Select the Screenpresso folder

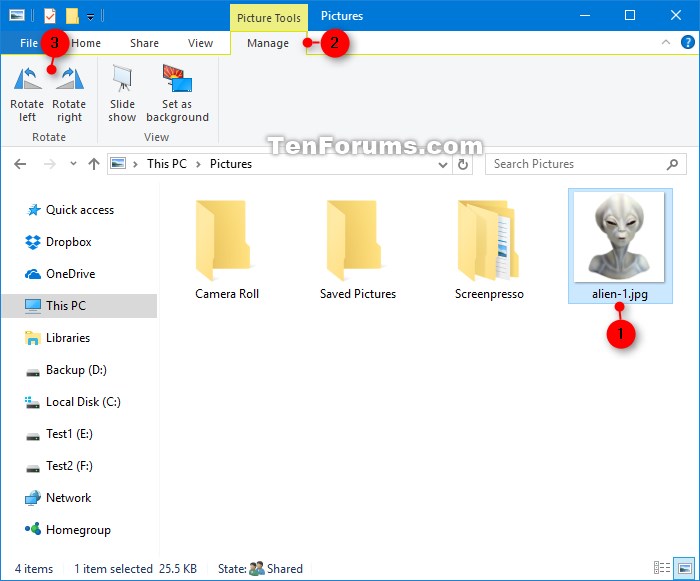coord(489,248)
